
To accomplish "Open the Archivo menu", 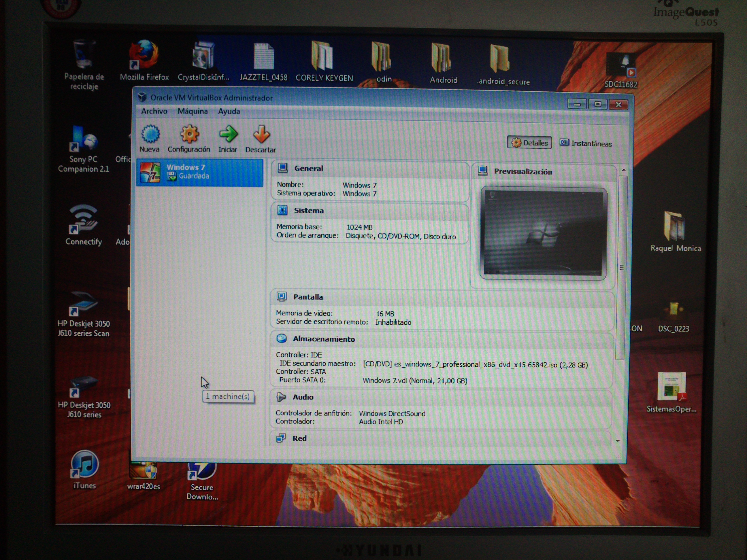I will [154, 111].
